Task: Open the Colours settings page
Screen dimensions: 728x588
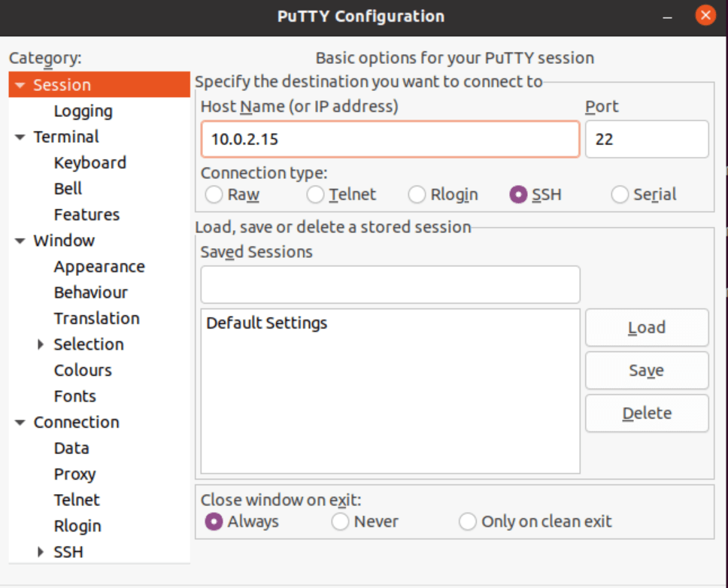Action: click(83, 370)
